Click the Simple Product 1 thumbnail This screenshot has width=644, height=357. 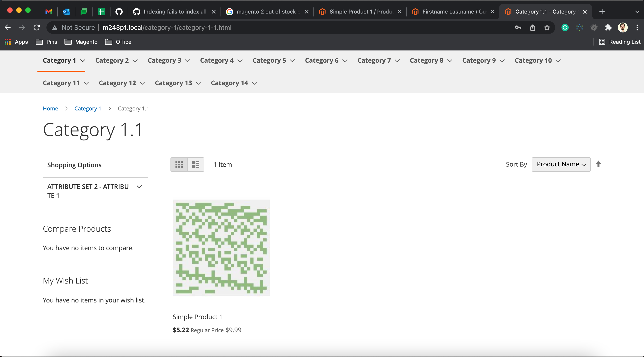click(x=221, y=248)
